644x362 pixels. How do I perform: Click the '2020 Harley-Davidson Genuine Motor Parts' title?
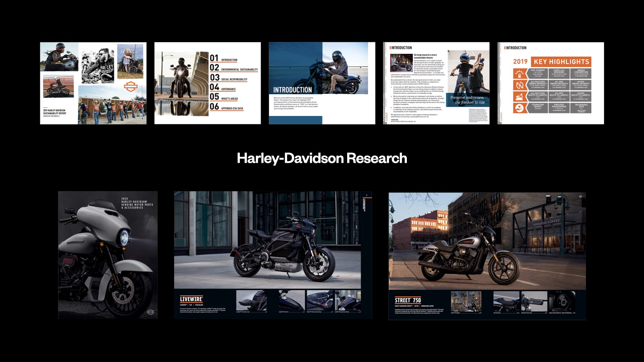[x=137, y=203]
